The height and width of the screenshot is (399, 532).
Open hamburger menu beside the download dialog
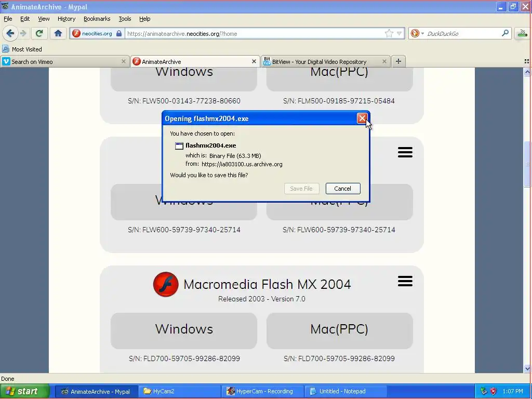pos(405,152)
